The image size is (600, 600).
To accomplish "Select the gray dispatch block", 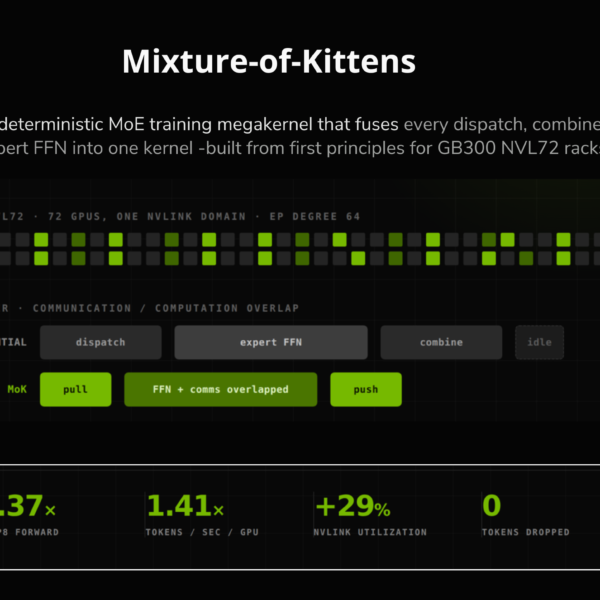I will point(101,342).
